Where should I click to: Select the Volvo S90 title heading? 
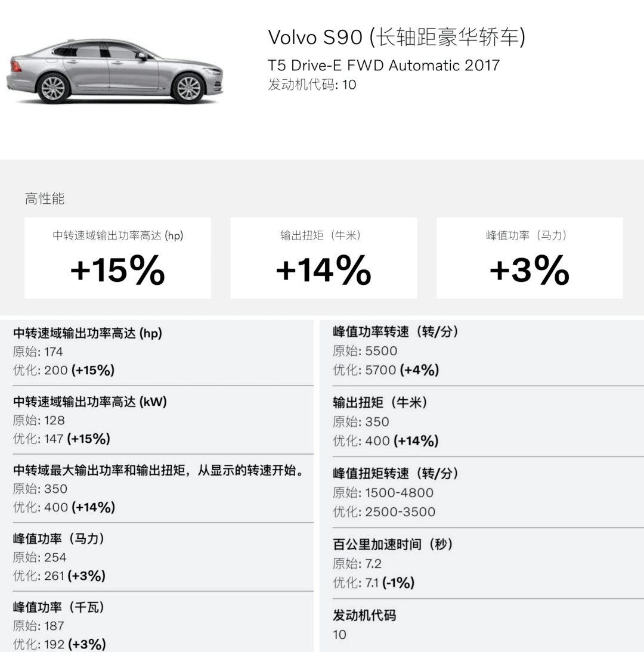tap(397, 38)
